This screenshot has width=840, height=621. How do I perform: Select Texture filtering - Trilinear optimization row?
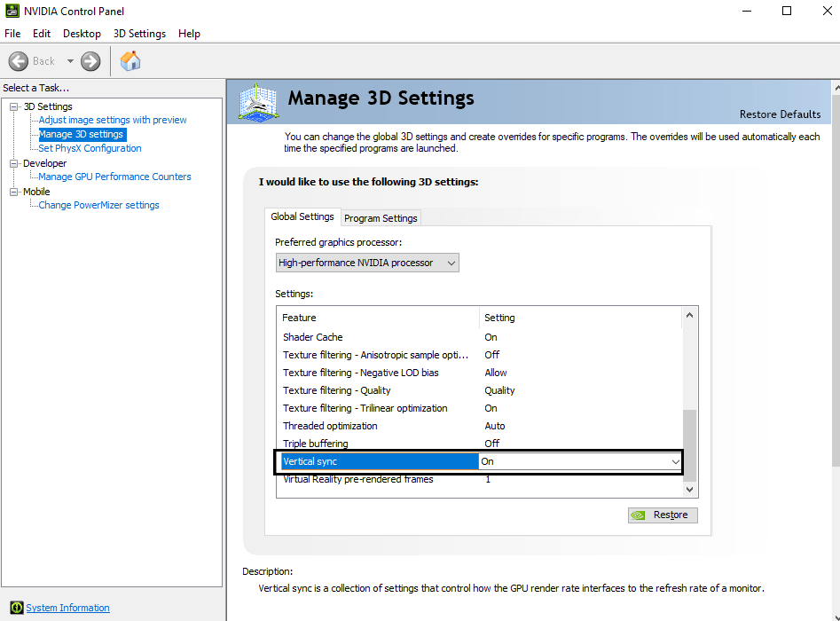pos(480,408)
